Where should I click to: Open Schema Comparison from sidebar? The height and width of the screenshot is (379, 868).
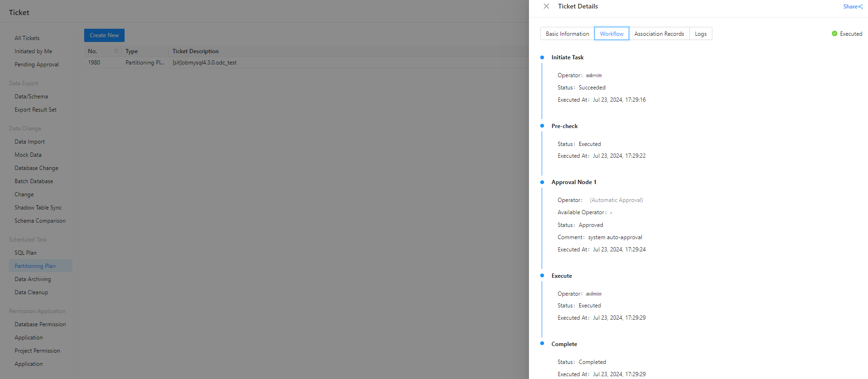tap(40, 221)
